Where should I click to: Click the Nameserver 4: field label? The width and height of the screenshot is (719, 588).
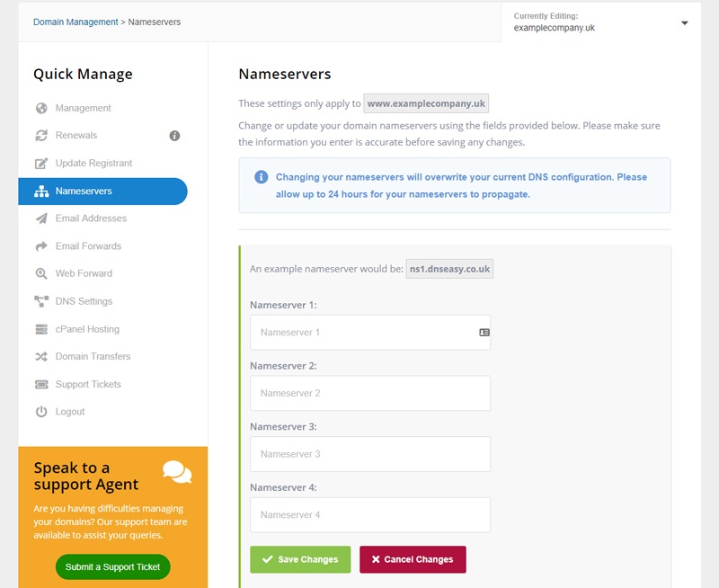tap(283, 488)
